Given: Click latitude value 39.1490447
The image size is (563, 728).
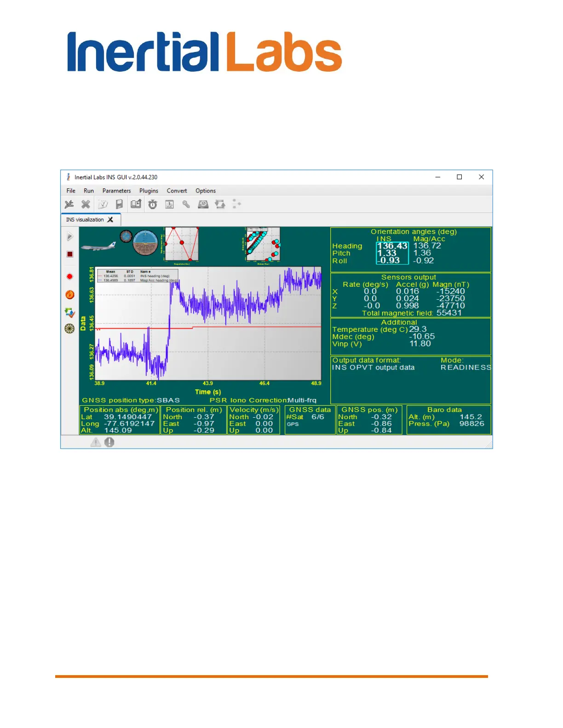Looking at the screenshot, I should [128, 417].
